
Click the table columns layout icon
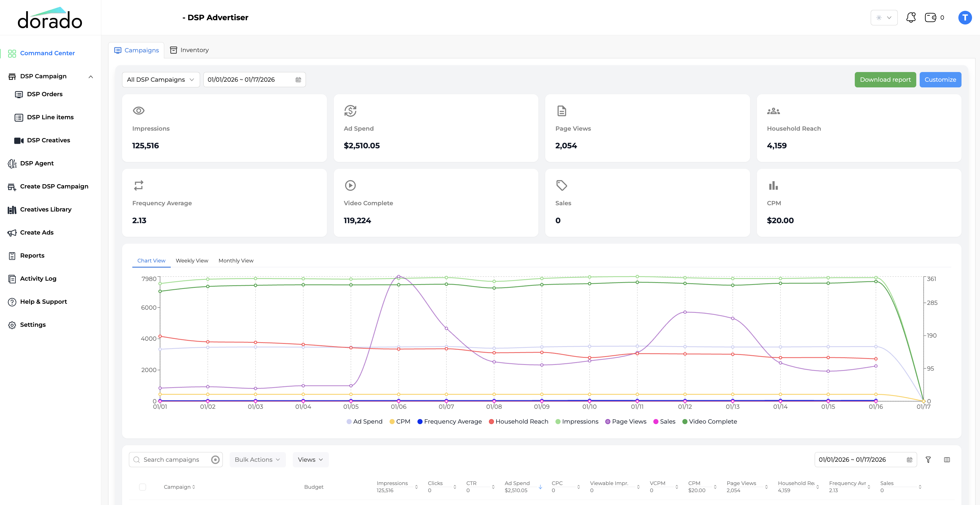coord(947,460)
